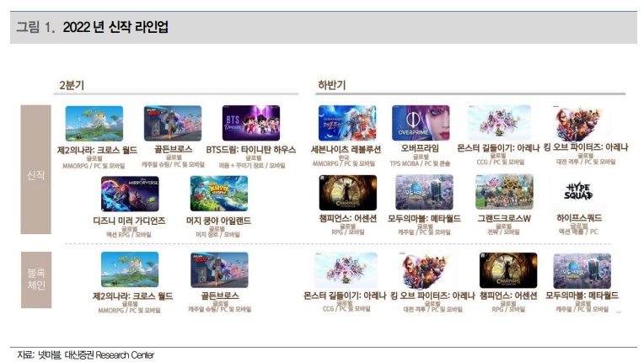Select the Disney Mirrorverse thumbnail
This screenshot has height=362, width=644.
(130, 194)
